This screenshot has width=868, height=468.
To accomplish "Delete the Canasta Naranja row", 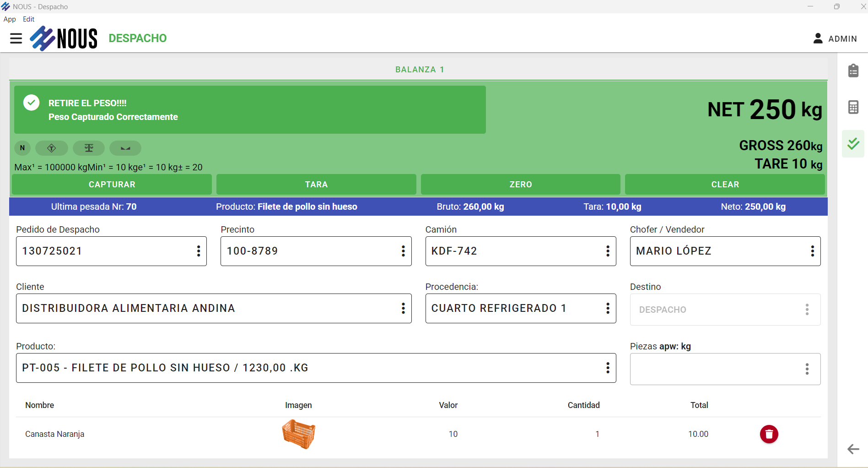I will pos(769,434).
